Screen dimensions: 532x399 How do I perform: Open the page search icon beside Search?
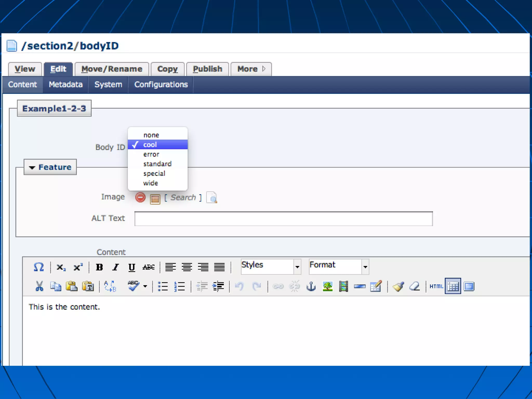pyautogui.click(x=212, y=197)
